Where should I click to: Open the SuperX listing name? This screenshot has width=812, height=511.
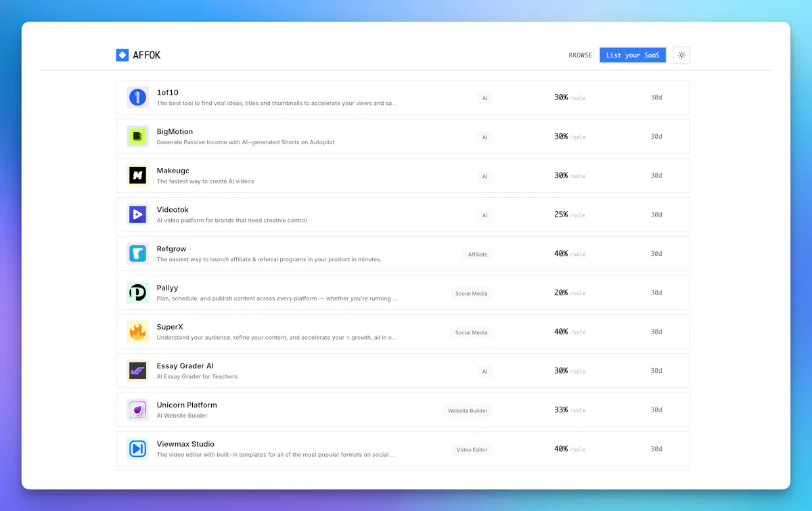point(170,327)
